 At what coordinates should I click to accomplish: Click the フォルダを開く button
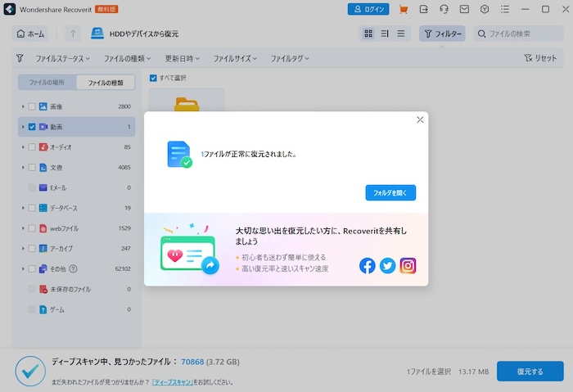390,193
